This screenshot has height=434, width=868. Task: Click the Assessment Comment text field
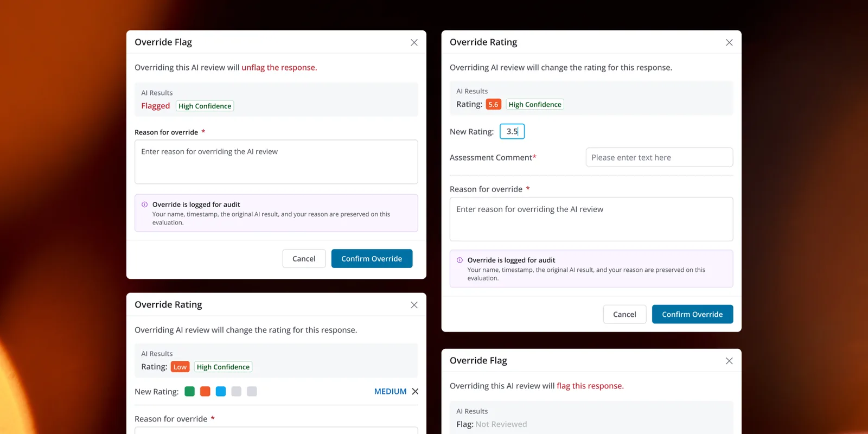pyautogui.click(x=659, y=157)
